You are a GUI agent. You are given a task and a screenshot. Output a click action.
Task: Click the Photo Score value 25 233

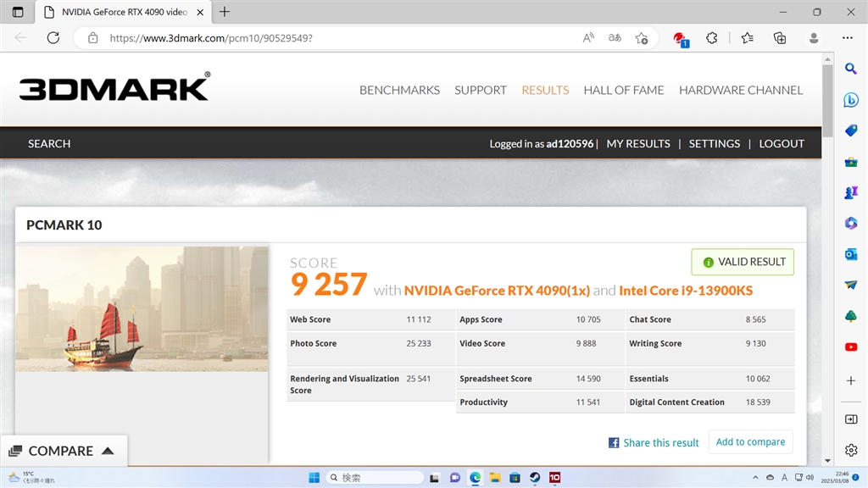[419, 344]
